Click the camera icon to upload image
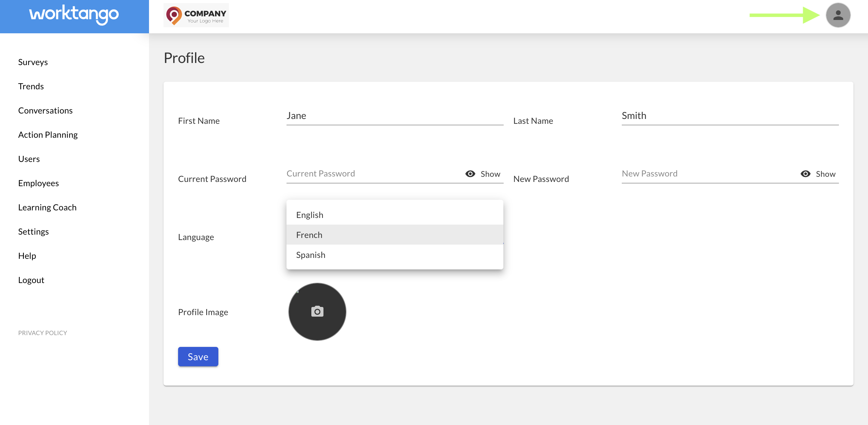The width and height of the screenshot is (868, 425). coord(317,311)
